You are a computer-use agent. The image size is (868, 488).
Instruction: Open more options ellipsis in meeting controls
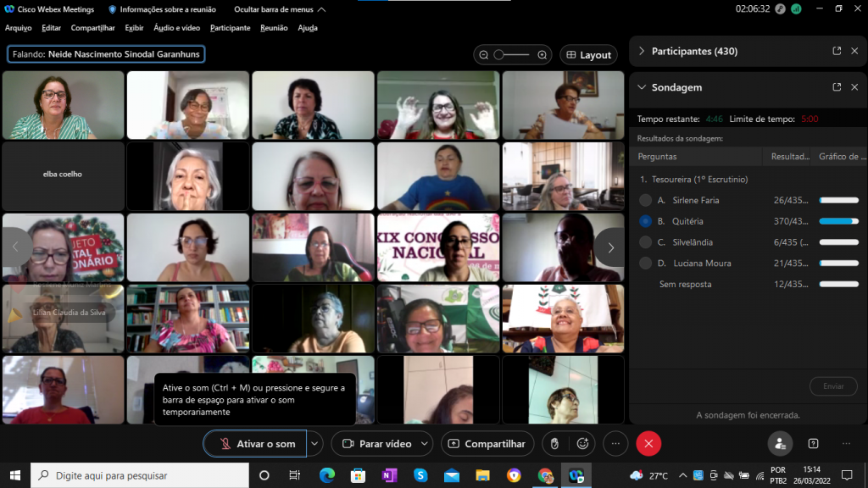(615, 443)
